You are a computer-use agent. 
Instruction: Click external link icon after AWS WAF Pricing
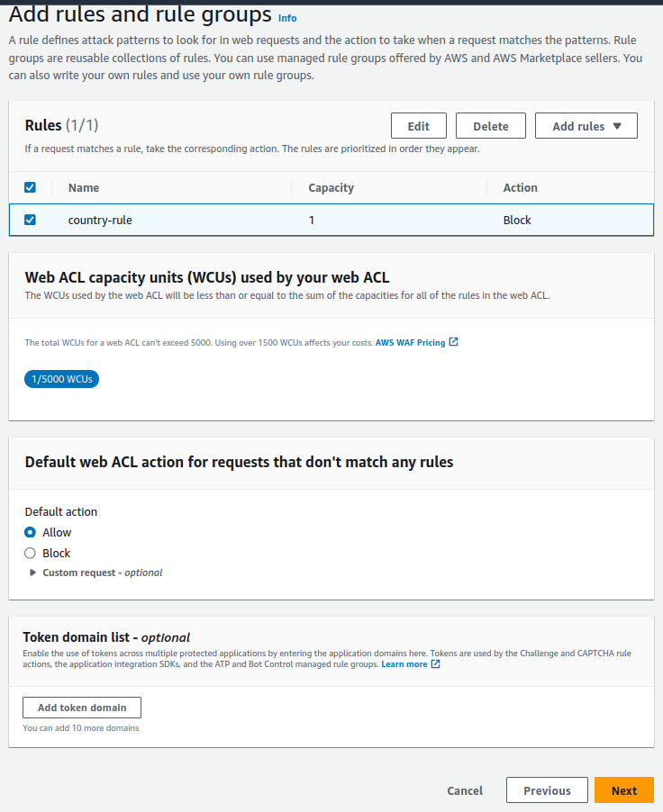click(454, 342)
